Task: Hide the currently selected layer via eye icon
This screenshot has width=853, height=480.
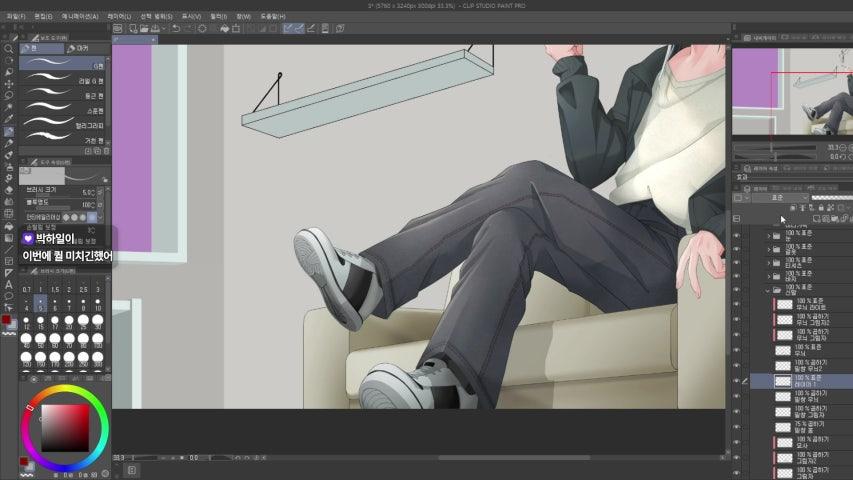Action: [737, 381]
